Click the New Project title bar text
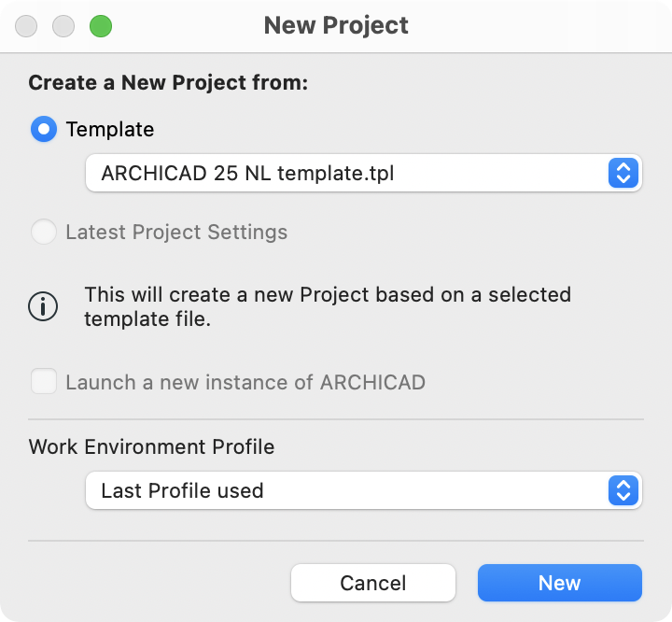 (336, 26)
